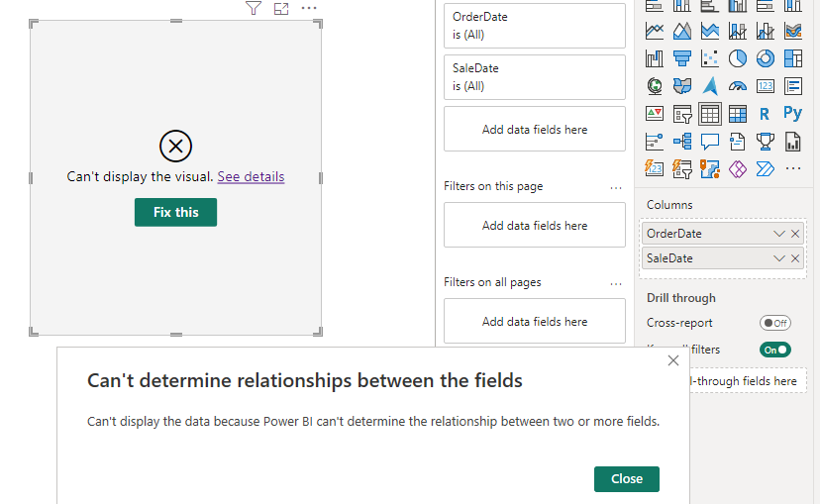Select the Multi-row card visual
Screen dimensions: 820x504
point(793,86)
